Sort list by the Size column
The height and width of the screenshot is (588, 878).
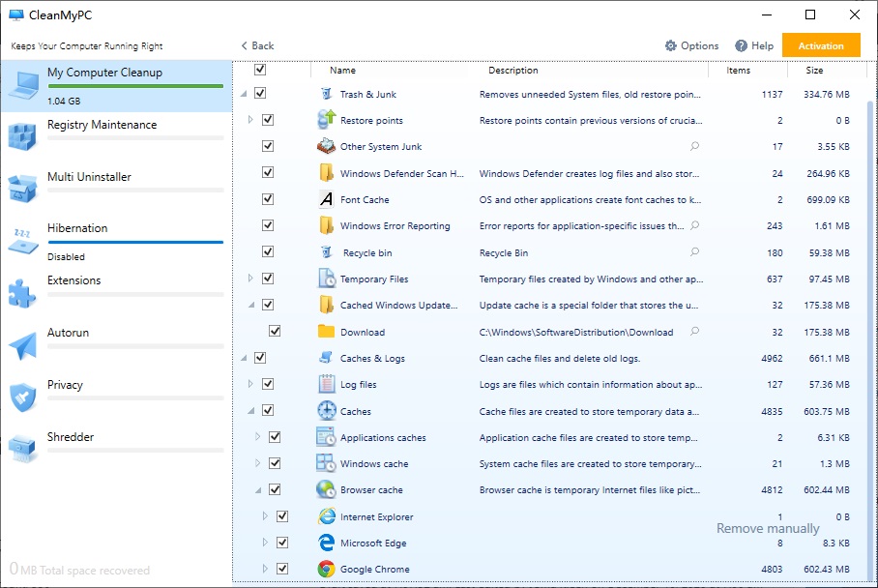814,70
